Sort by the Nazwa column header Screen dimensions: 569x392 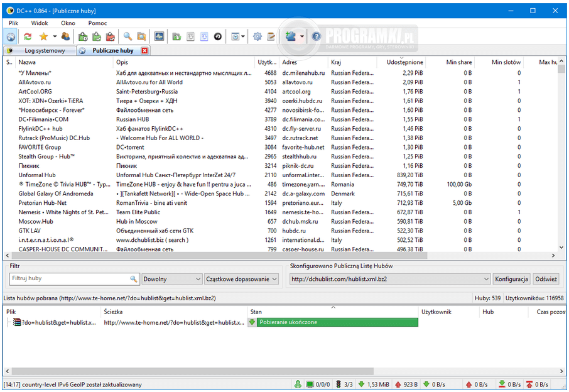click(64, 62)
